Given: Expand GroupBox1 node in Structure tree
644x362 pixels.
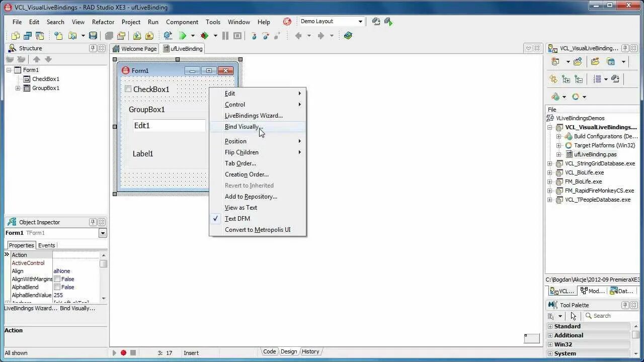Looking at the screenshot, I should coord(18,88).
